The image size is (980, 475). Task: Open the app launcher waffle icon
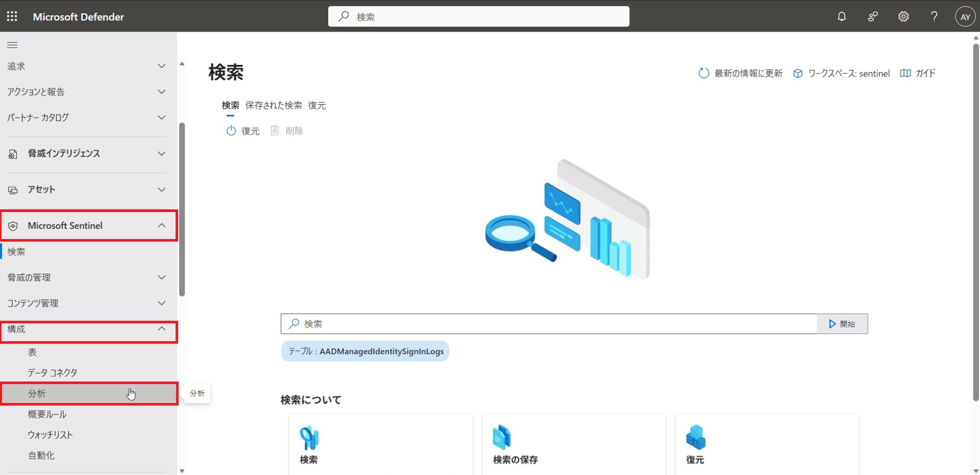(x=12, y=16)
